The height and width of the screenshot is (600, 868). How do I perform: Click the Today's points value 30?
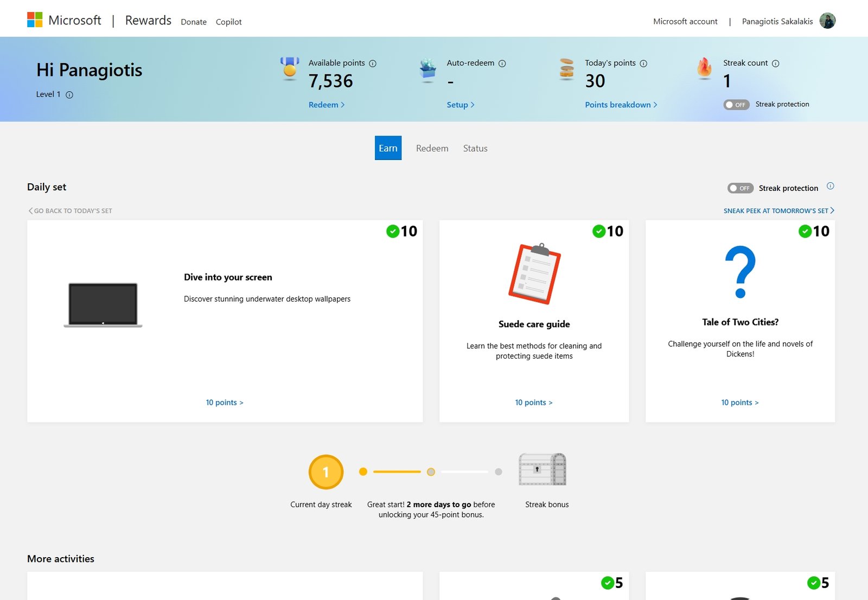tap(595, 81)
